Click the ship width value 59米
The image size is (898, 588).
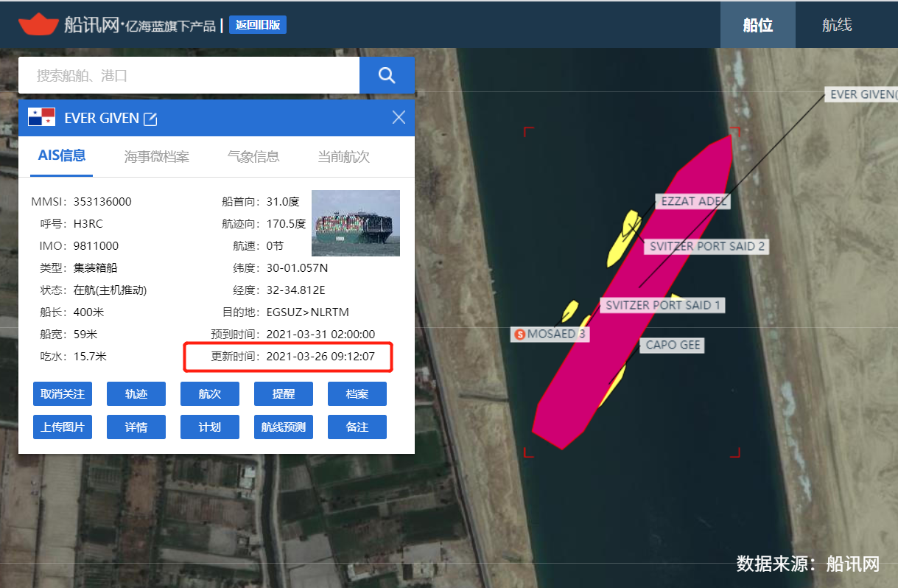click(85, 335)
